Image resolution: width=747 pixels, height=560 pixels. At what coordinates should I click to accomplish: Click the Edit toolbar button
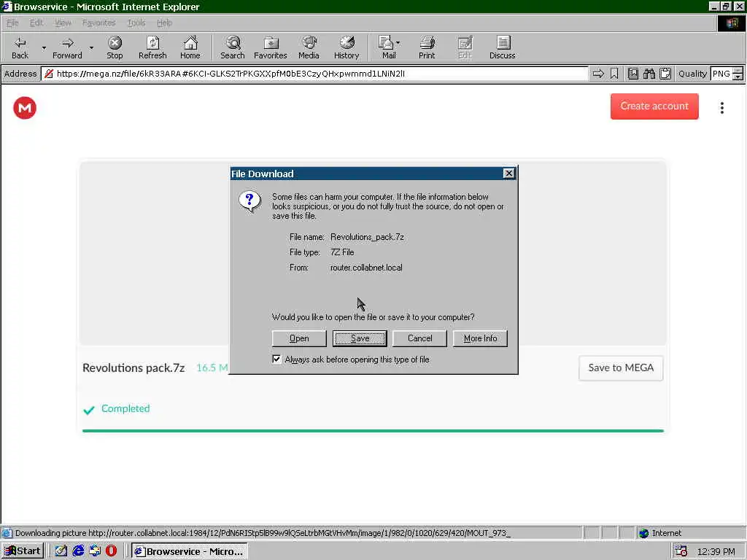[465, 47]
